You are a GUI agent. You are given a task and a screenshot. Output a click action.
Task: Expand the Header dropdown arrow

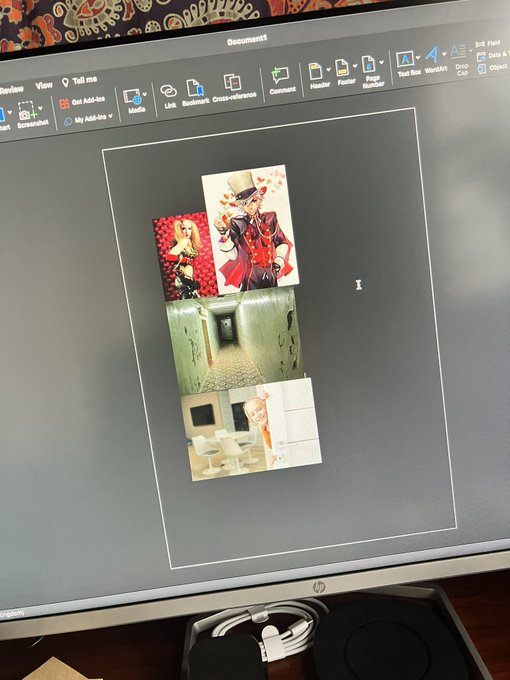click(328, 69)
